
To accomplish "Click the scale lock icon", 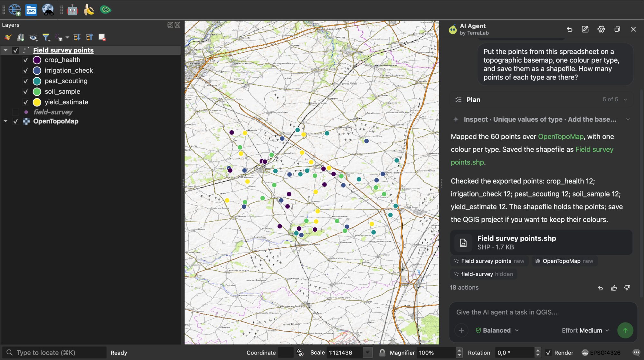I will [x=382, y=353].
